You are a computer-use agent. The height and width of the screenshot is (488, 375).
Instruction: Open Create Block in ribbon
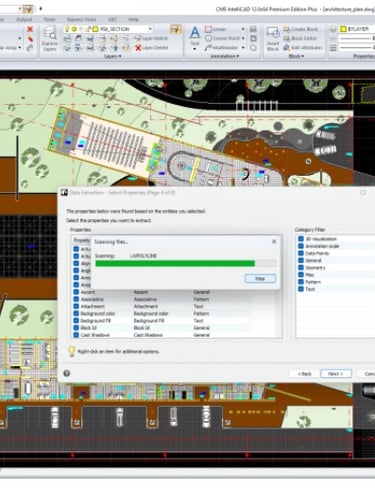(x=301, y=29)
